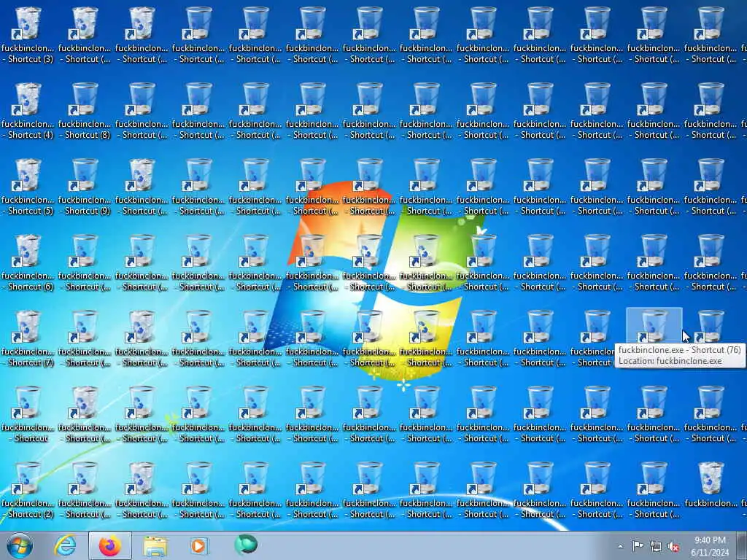Launch Internet Explorer from the taskbar

pyautogui.click(x=65, y=545)
